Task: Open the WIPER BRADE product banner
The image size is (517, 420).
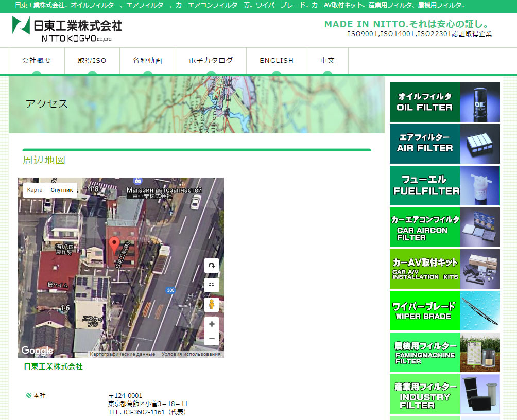Action: pos(444,310)
